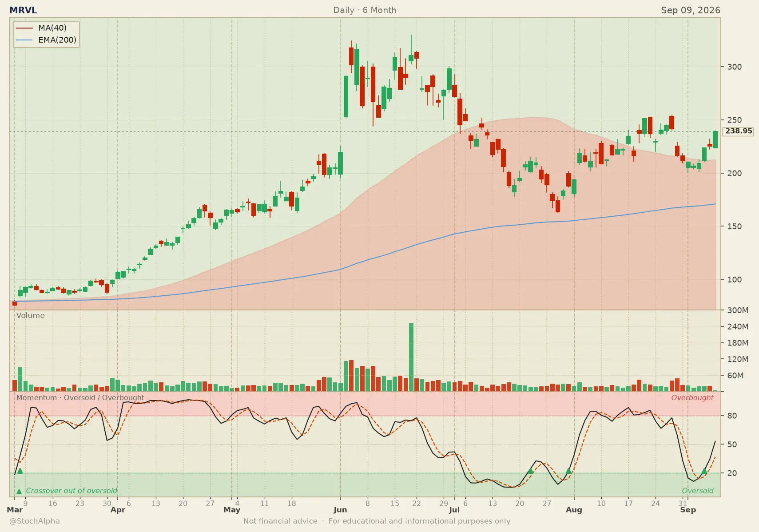
Task: Click the EMA(200) legend entry
Action: pos(46,40)
